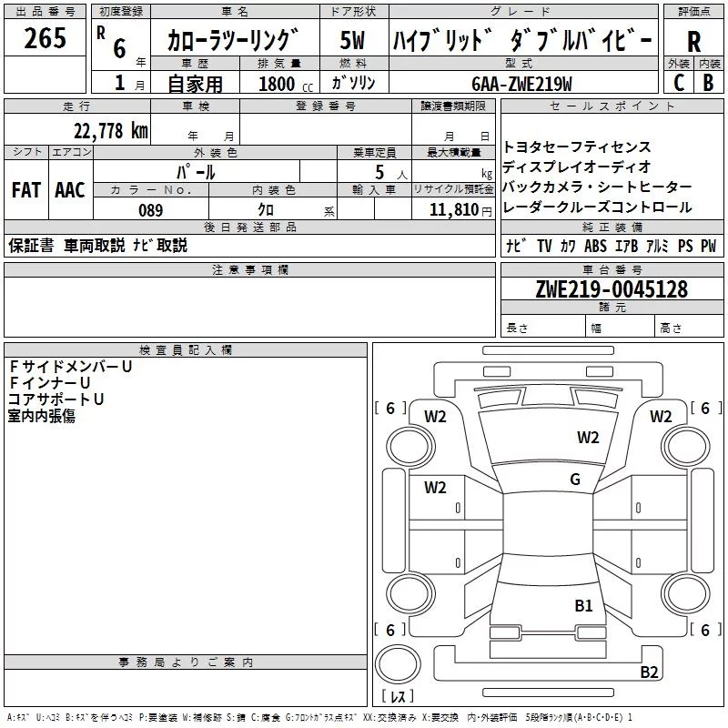
Task: Click the interior grade B cell
Action: (709, 83)
